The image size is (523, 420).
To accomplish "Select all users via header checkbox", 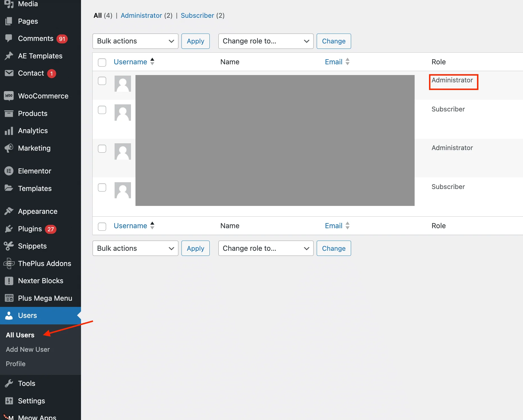I will coord(102,62).
